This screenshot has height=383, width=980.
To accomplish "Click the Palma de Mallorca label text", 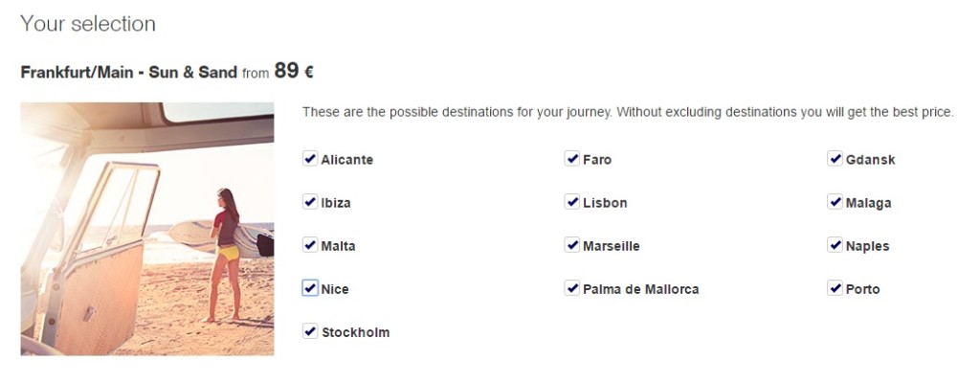I will click(x=640, y=289).
